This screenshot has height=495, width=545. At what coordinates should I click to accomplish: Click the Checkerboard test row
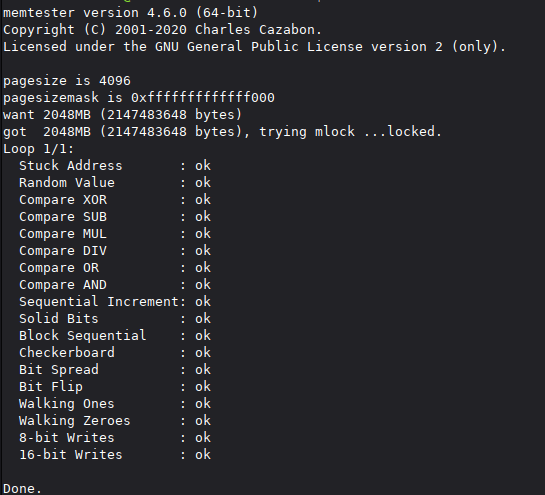click(115, 353)
